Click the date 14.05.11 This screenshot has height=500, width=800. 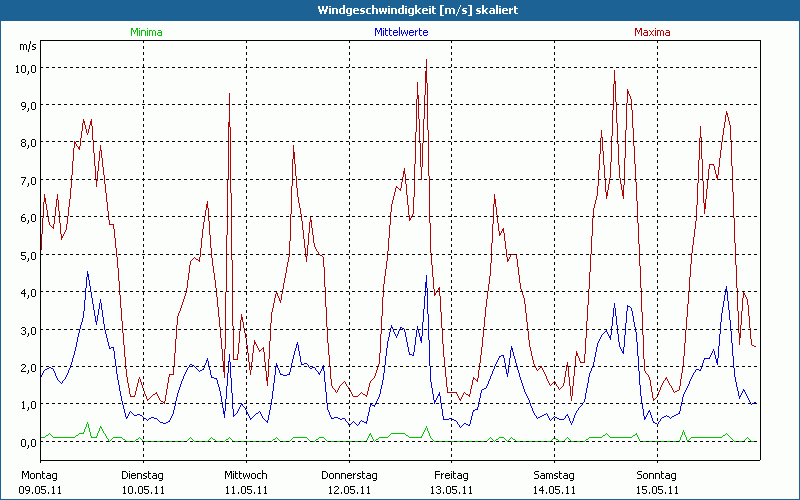[x=555, y=490]
